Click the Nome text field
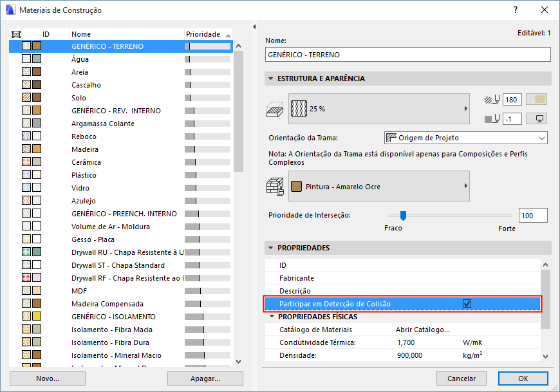 [408, 55]
